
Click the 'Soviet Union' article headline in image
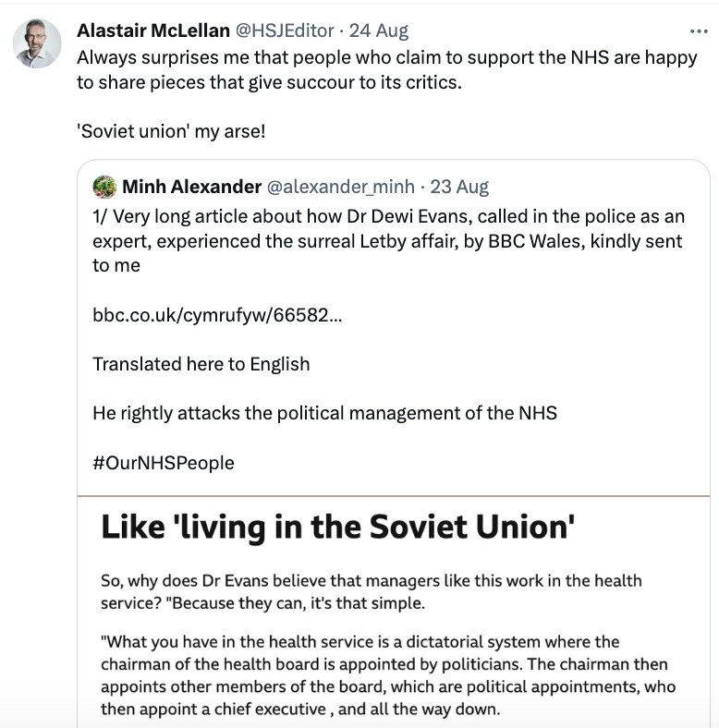pos(338,527)
